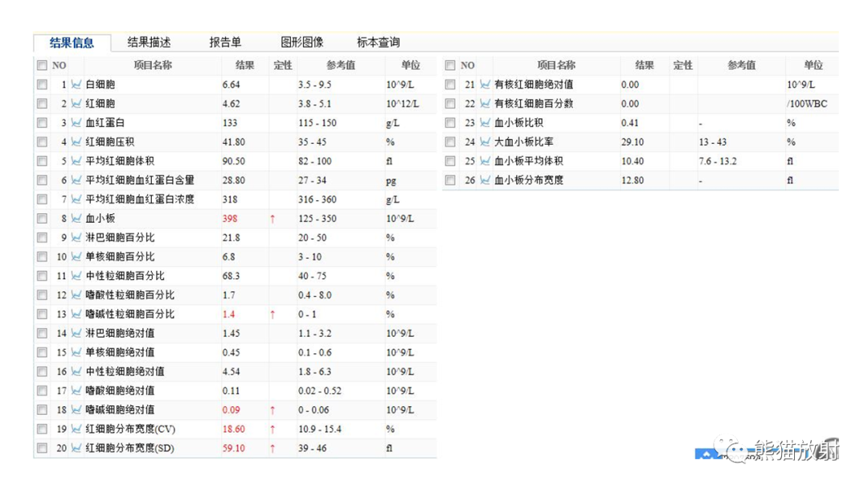The image size is (868, 489).
Task: Open trend chart icon for 中性粒细胞百分比 row
Action: pos(76,275)
